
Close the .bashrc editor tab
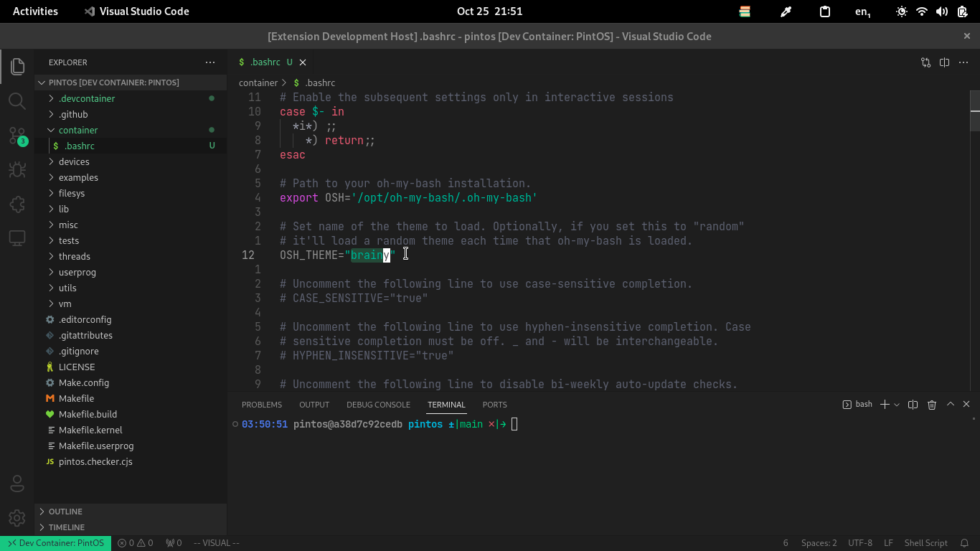pos(303,62)
